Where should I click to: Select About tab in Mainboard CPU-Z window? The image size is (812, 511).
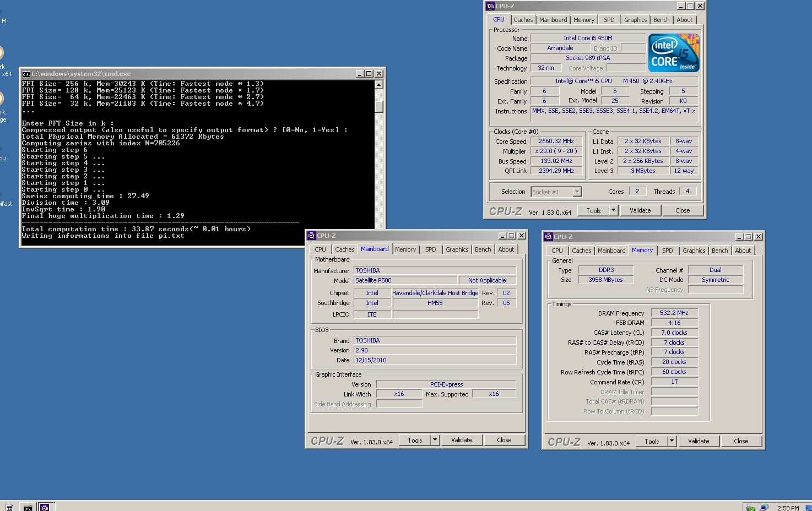(506, 249)
